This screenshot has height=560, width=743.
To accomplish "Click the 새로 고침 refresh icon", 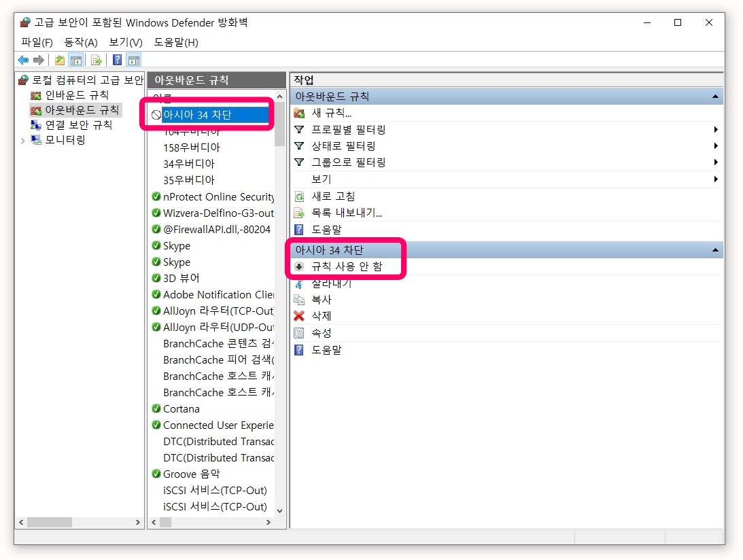I will tap(299, 196).
